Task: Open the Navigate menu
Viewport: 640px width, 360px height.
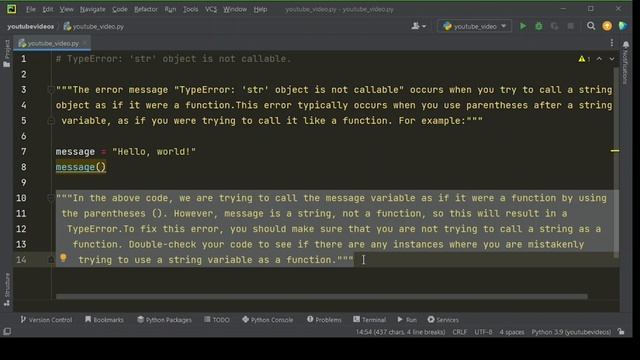Action: 92,9
